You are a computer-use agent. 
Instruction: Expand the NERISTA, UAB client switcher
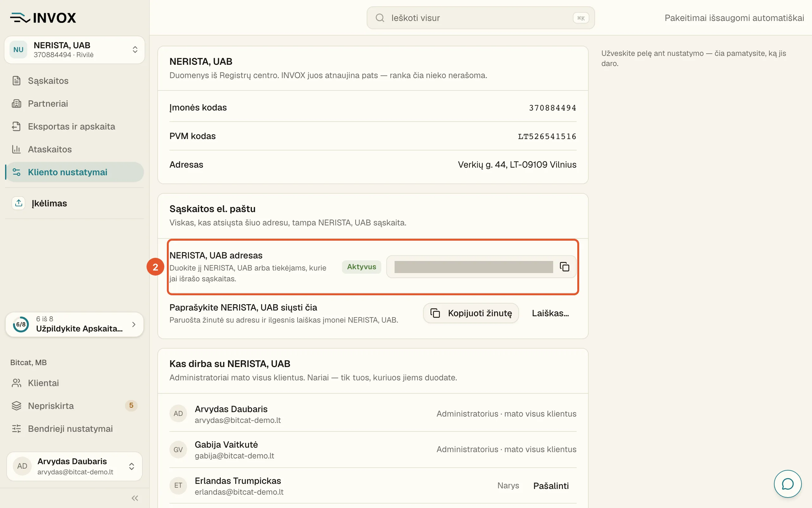pyautogui.click(x=75, y=50)
